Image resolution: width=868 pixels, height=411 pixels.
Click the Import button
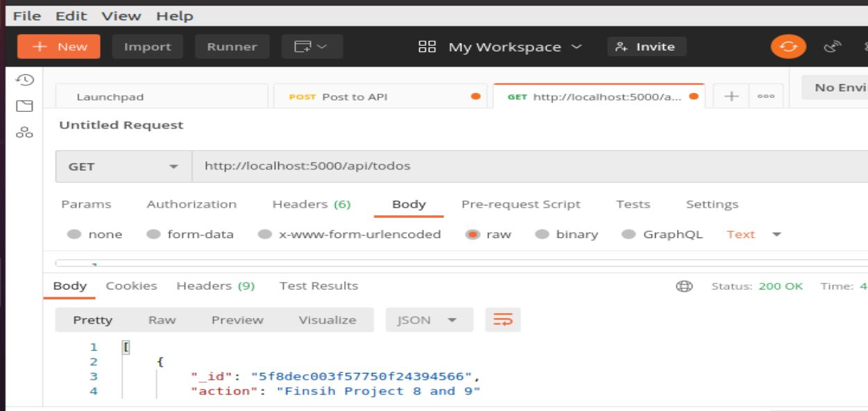147,47
